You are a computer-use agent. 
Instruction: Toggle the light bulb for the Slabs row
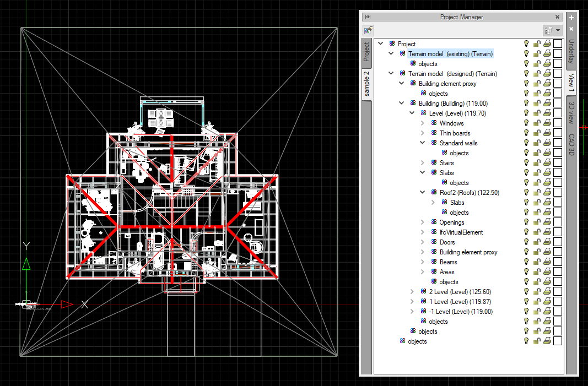click(526, 172)
